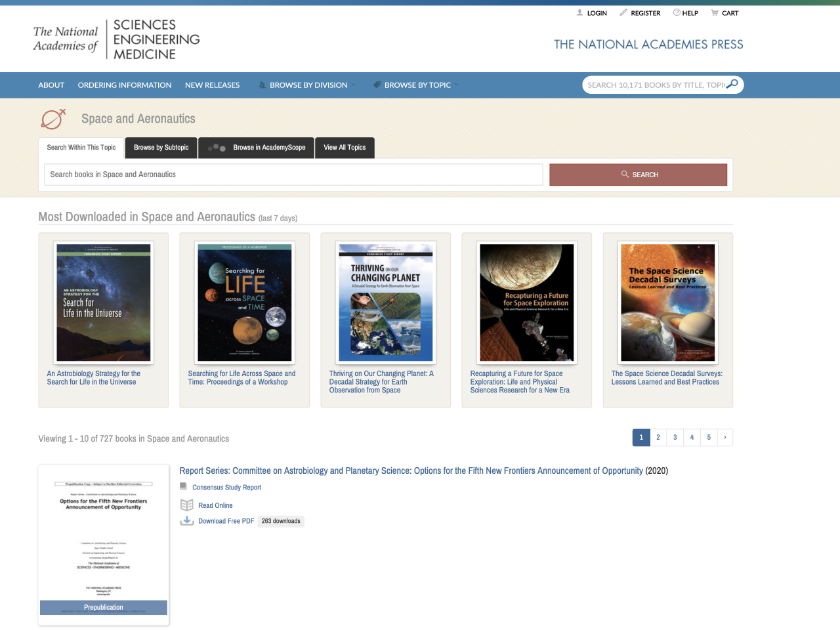The height and width of the screenshot is (630, 840).
Task: Select the Search Within This Topic tab
Action: pos(81,148)
